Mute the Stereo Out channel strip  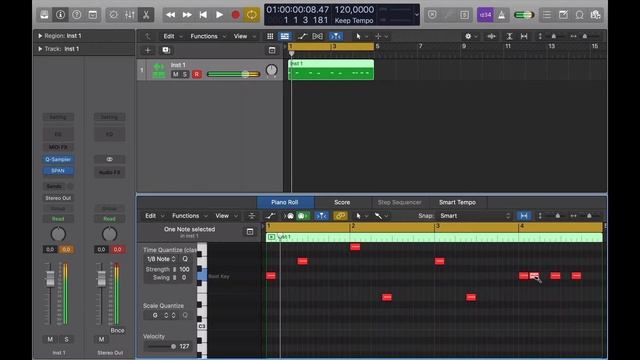tap(101, 339)
